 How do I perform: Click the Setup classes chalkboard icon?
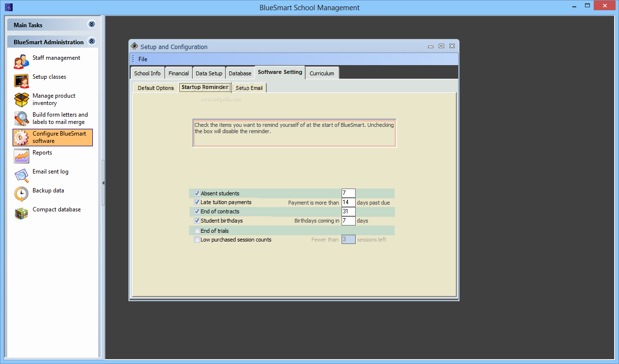[x=21, y=81]
